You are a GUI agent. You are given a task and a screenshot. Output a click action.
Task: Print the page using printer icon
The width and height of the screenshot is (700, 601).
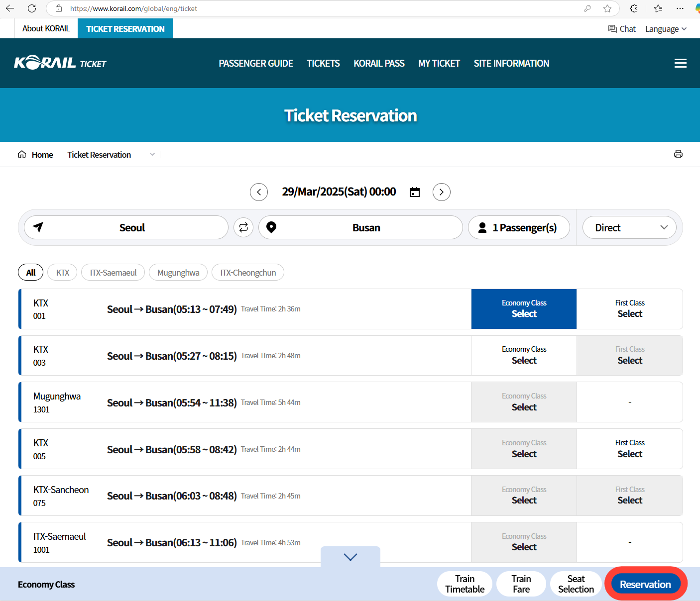click(678, 154)
